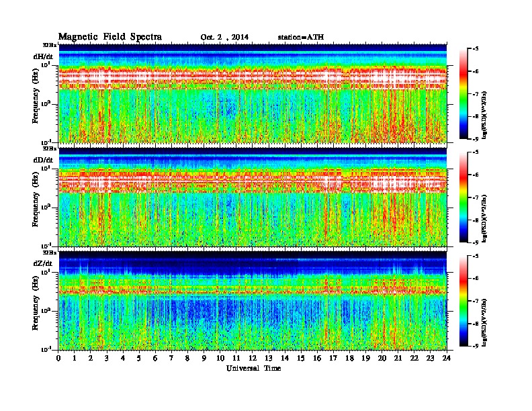The image size is (532, 411).
Task: Click the "station=ATH" label
Action: coord(301,37)
